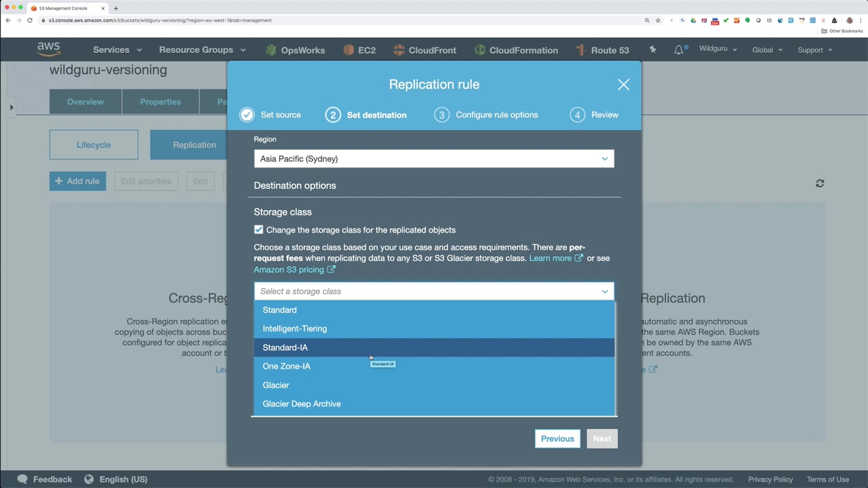Select Standard-IA from the list
Screen dimensions: 868x488
tap(434, 348)
